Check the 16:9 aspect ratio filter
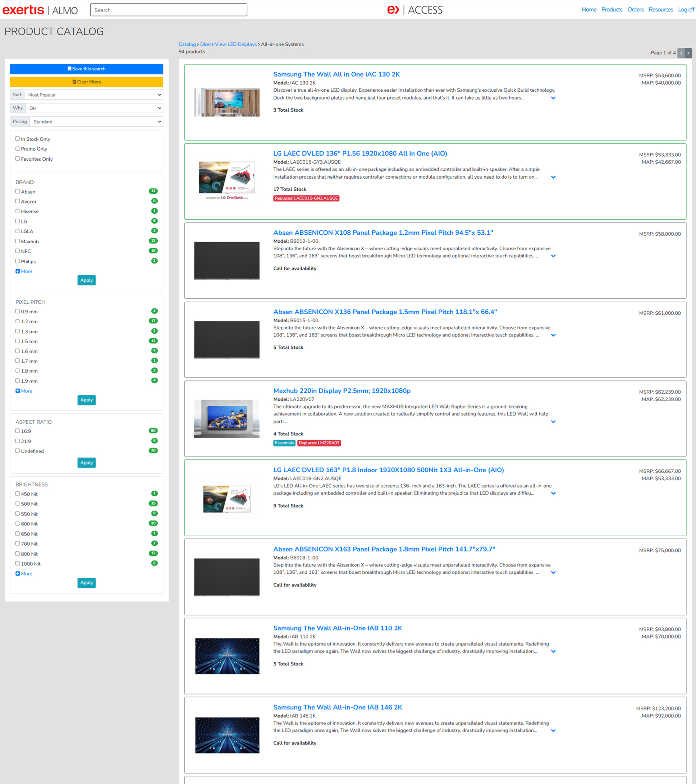This screenshot has width=696, height=784. [x=18, y=431]
